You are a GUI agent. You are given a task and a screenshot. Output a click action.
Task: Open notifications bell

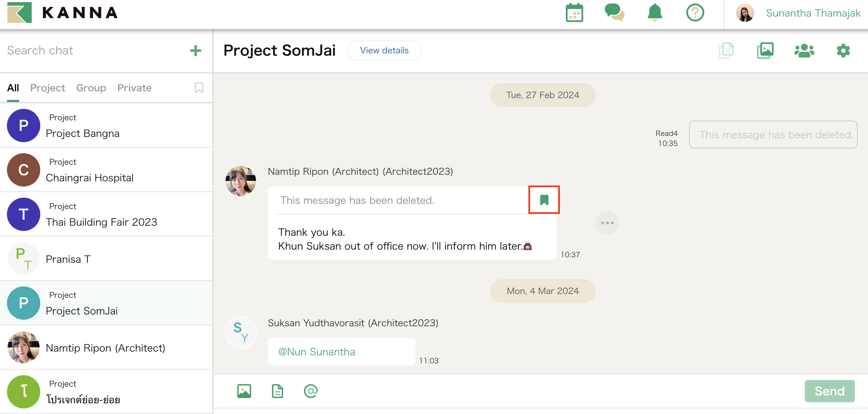pyautogui.click(x=655, y=13)
